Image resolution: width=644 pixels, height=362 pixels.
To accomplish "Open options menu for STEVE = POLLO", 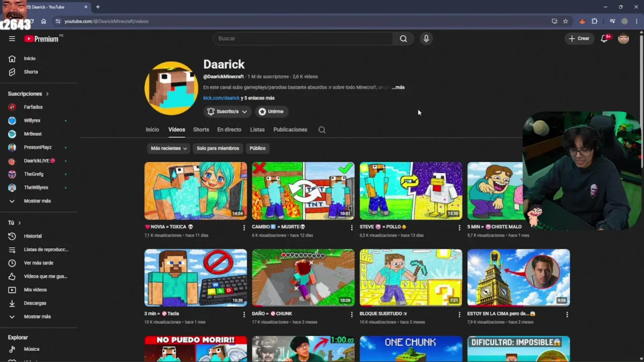I will click(x=459, y=228).
